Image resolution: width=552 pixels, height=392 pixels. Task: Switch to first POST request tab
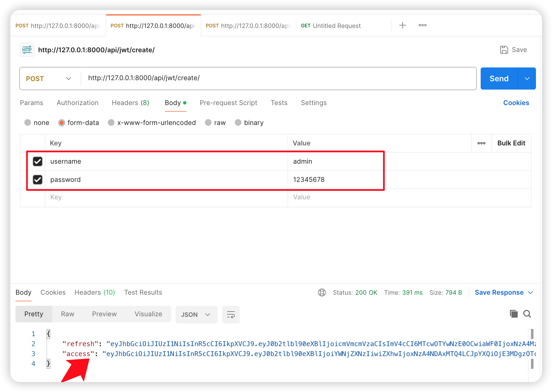58,26
